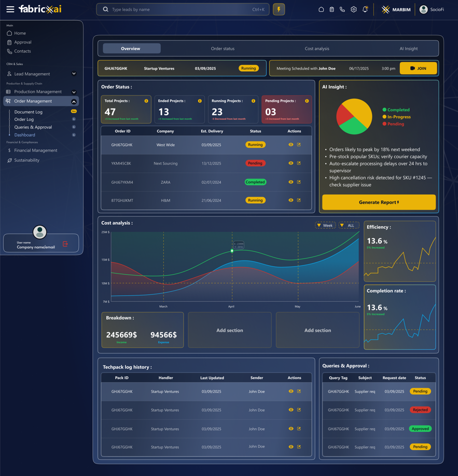Screen dimensions: 458x476
Task: Click the Type leads by name search field
Action: (182, 9)
